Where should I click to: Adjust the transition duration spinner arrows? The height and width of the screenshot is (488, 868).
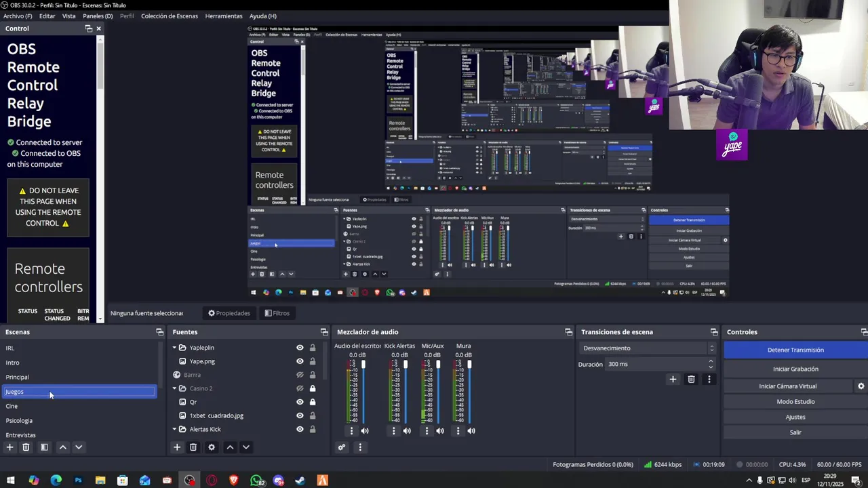[711, 364]
